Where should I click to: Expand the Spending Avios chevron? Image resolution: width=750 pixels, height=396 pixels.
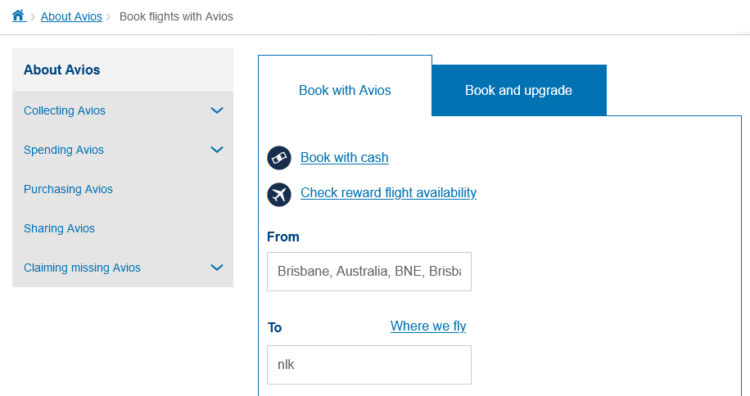(217, 150)
